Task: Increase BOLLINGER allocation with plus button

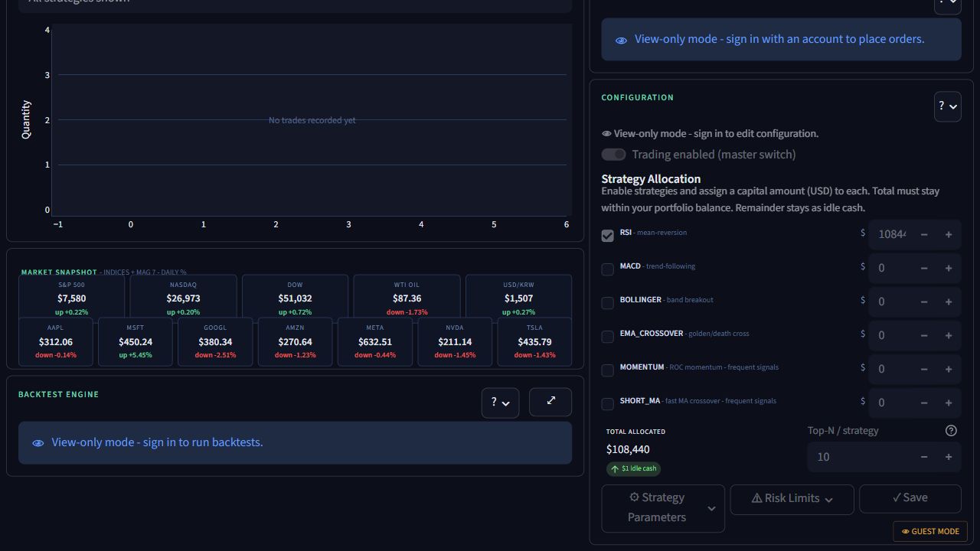Action: [949, 302]
